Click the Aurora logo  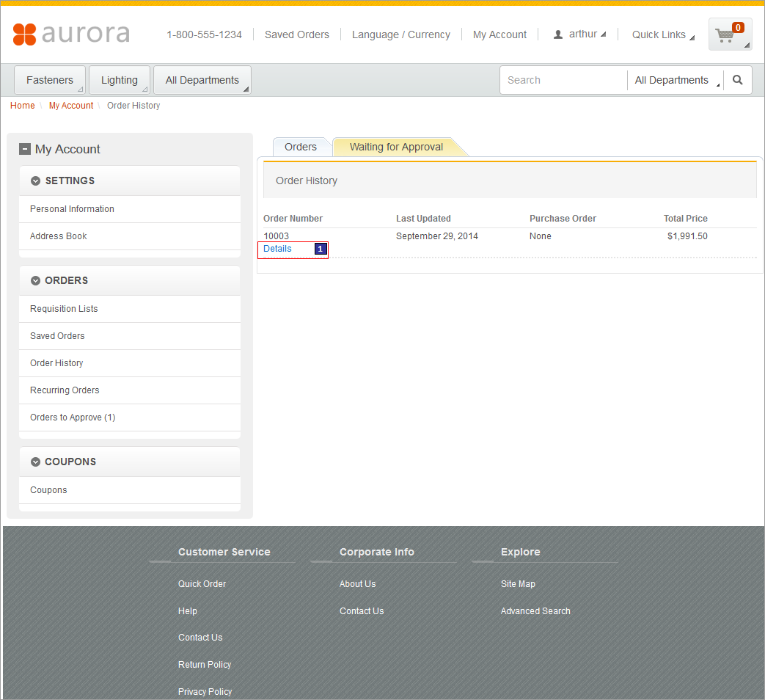71,34
